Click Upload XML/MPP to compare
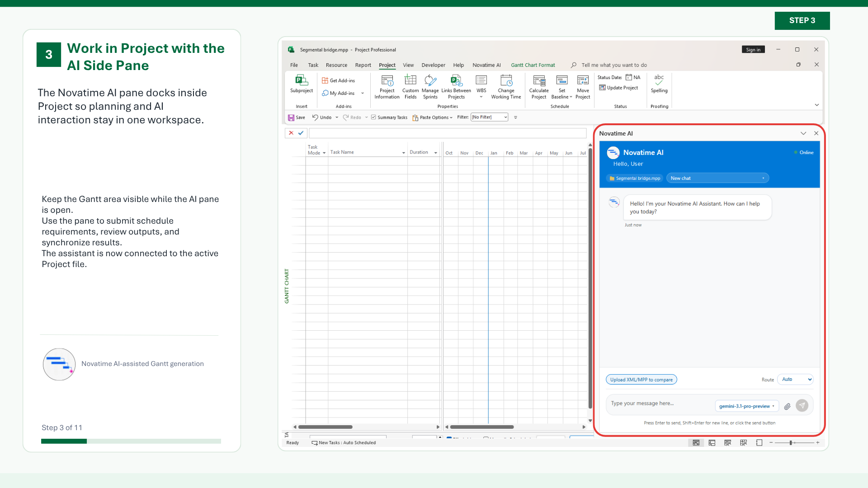 tap(641, 380)
